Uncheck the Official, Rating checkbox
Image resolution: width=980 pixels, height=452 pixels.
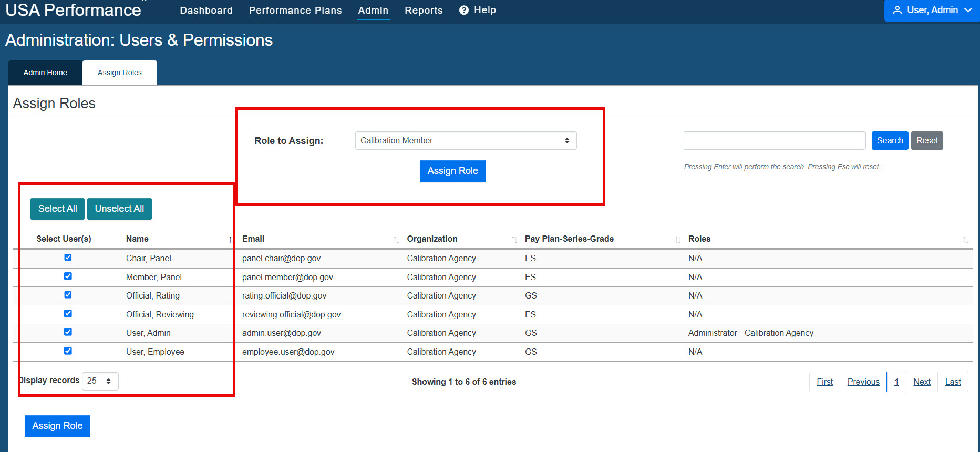coord(68,295)
